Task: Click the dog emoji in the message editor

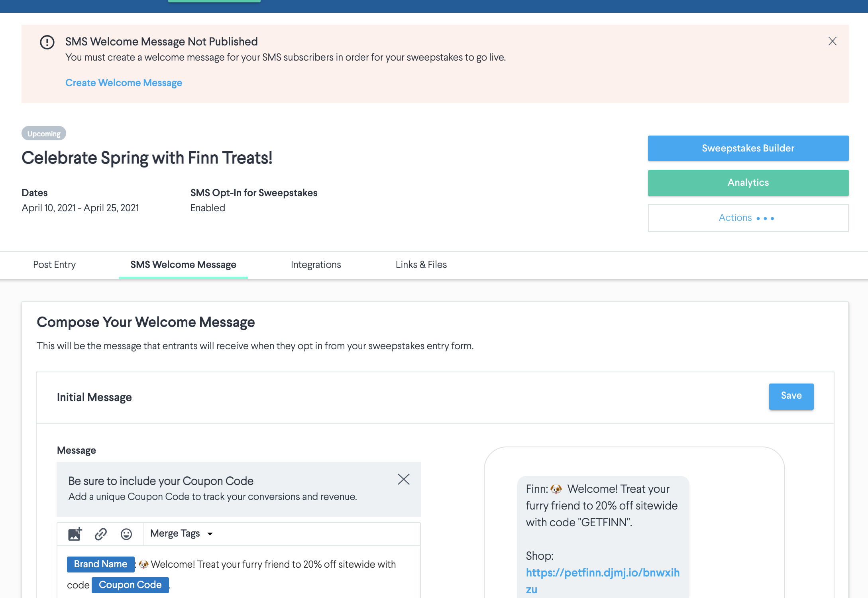Action: coord(144,564)
